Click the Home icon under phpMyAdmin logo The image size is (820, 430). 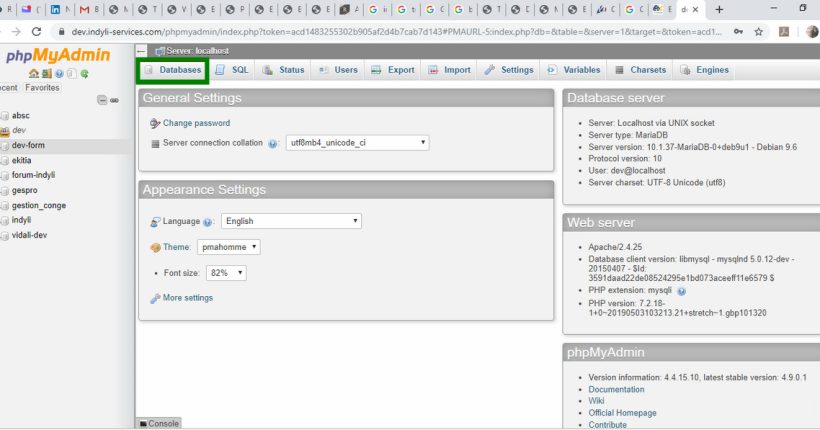(34, 74)
